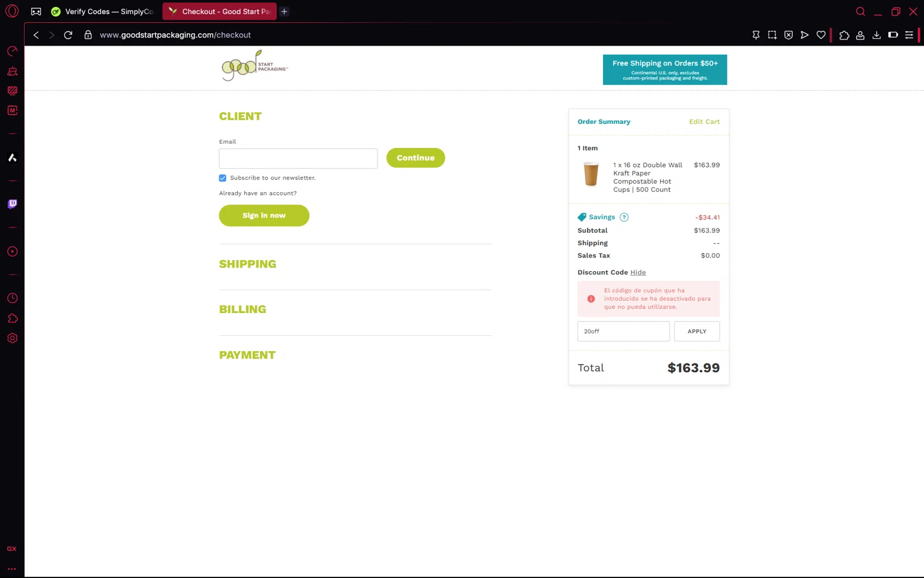The height and width of the screenshot is (578, 924).
Task: Take a snapshot with the capture icon
Action: [x=772, y=35]
